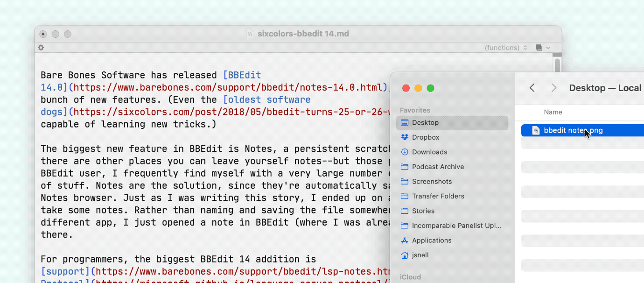Click the title 'sixcolors-bbedit 14.md'

coord(303,34)
